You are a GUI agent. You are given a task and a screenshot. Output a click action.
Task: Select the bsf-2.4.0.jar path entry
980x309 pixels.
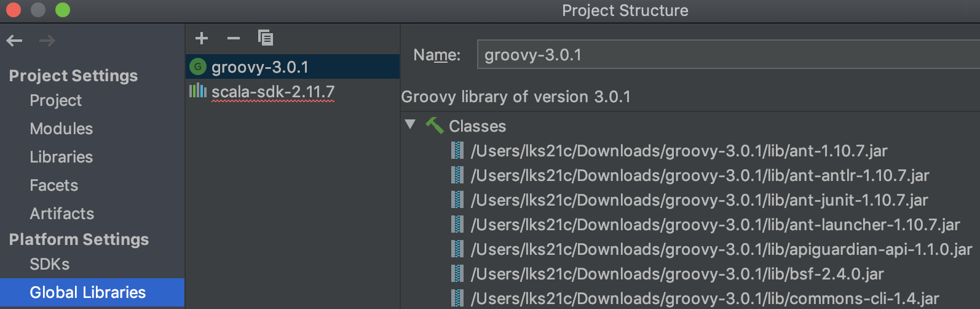pos(678,274)
